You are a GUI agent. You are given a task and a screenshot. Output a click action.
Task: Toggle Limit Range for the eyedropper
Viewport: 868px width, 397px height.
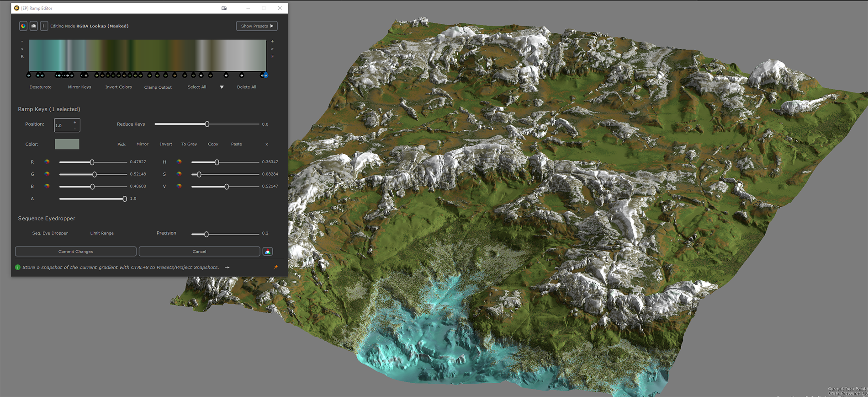pyautogui.click(x=102, y=233)
